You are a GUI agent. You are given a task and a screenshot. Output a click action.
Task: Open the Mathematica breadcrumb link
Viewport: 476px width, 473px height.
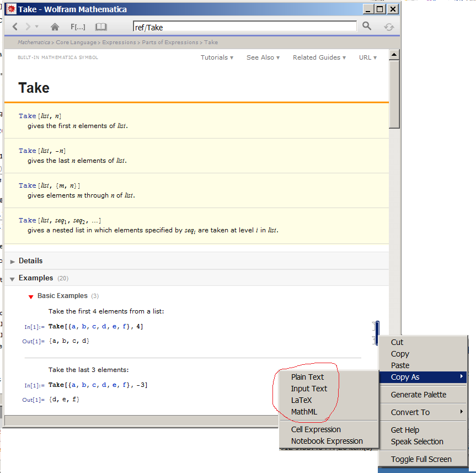pos(34,42)
